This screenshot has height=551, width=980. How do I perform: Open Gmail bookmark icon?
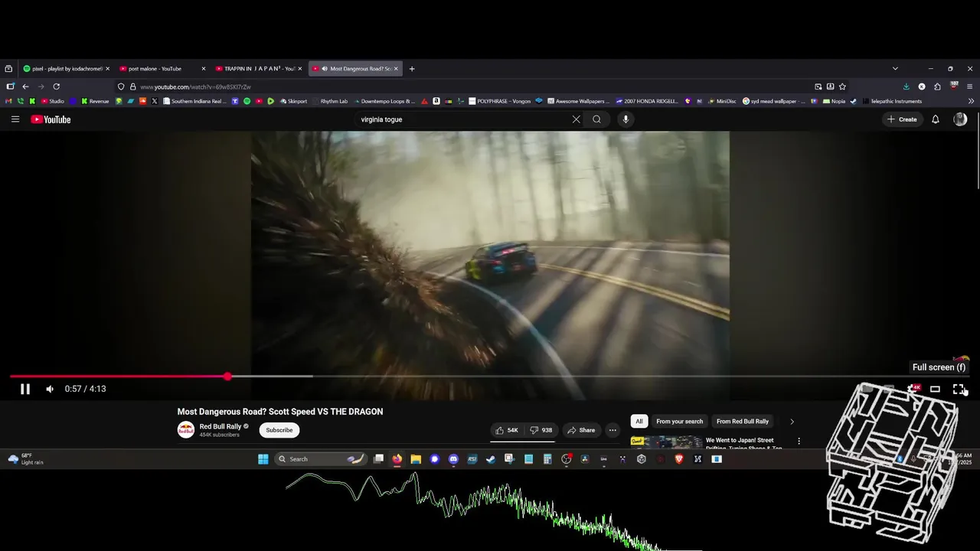coord(10,101)
